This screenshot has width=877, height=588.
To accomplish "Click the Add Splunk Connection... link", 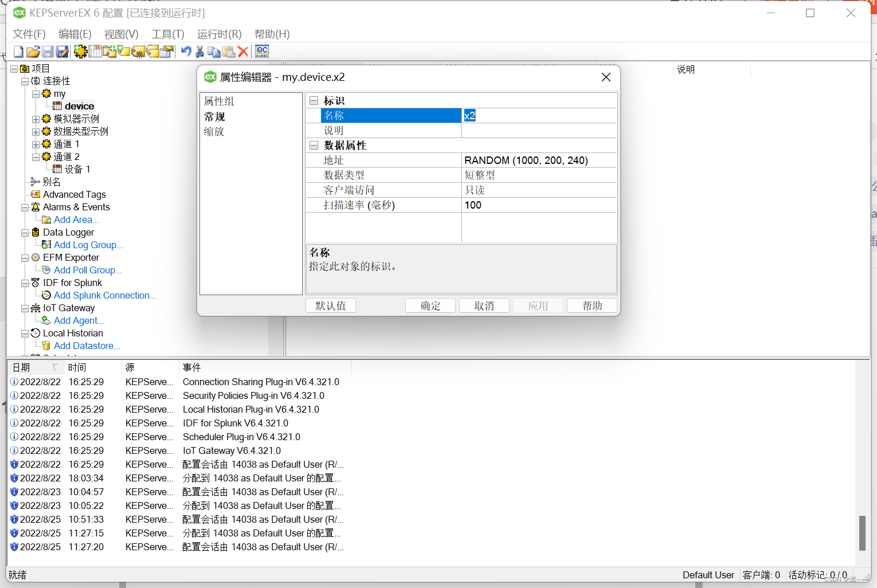I will 105,295.
